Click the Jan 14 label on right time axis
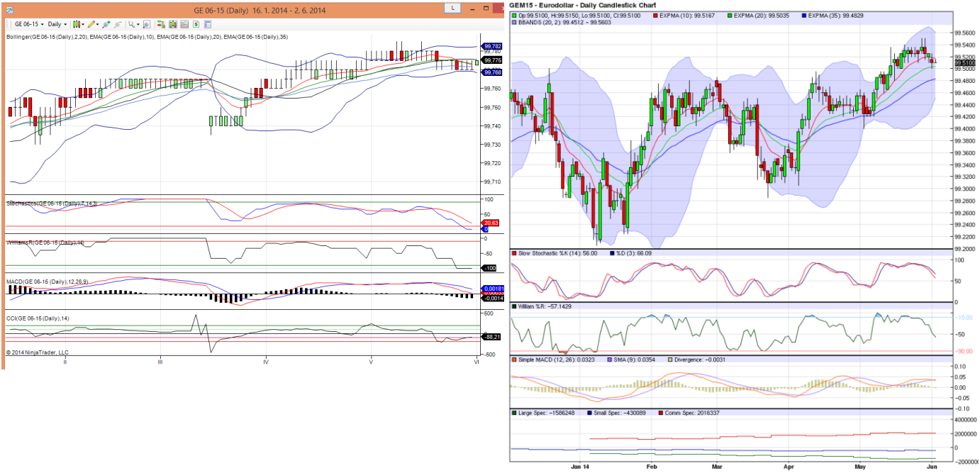 580,467
